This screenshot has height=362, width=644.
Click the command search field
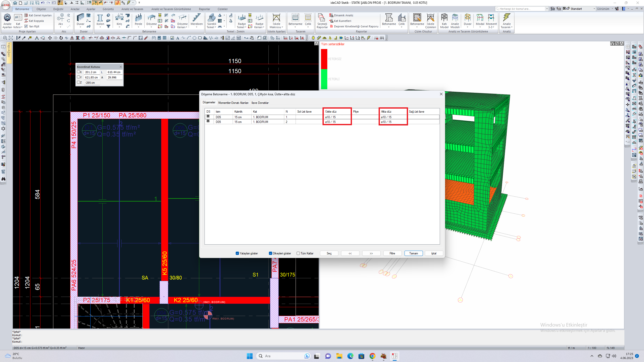click(521, 9)
